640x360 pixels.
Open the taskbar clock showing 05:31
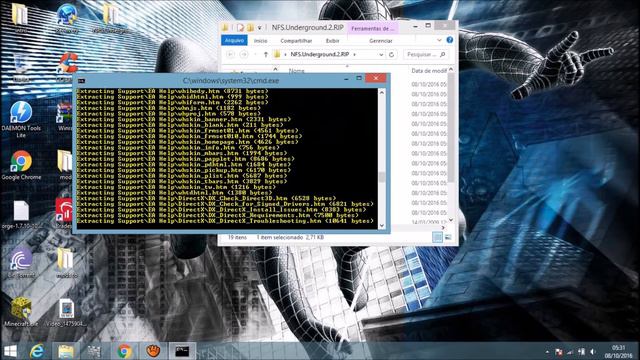pyautogui.click(x=618, y=351)
